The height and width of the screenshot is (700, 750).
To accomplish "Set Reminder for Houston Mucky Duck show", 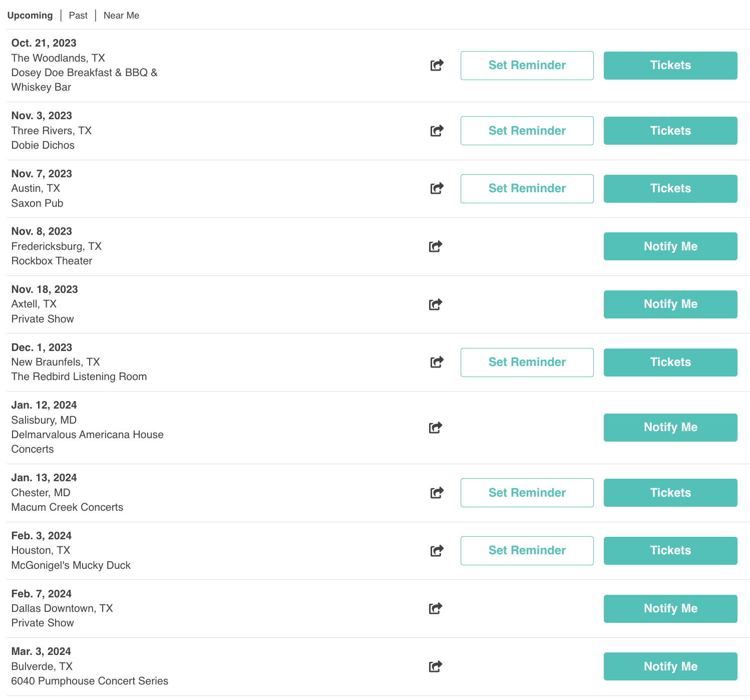I will click(x=527, y=551).
